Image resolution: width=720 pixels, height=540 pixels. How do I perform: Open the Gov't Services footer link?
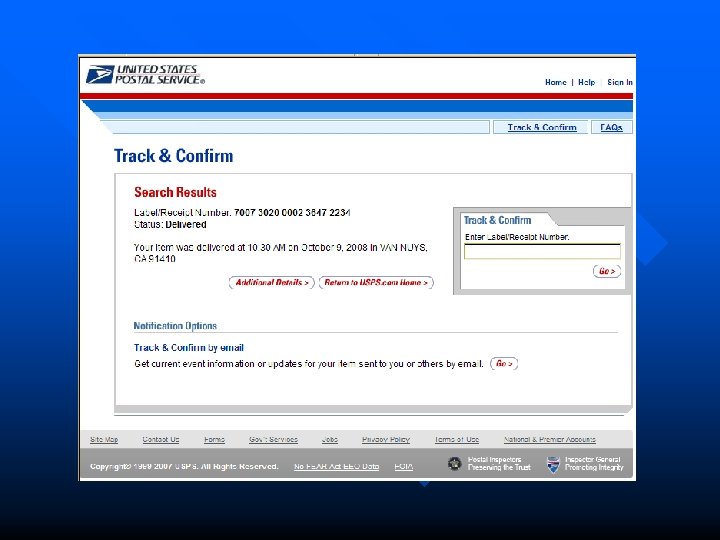[x=273, y=439]
